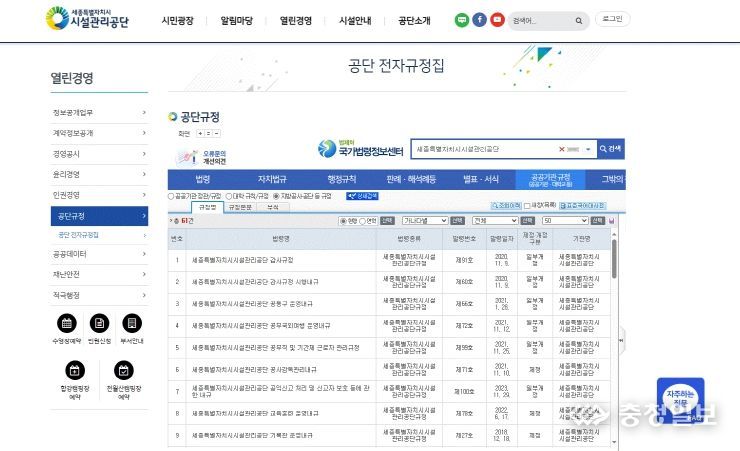This screenshot has width=740, height=451.
Task: Open the Facebook icon in header
Action: [x=479, y=20]
